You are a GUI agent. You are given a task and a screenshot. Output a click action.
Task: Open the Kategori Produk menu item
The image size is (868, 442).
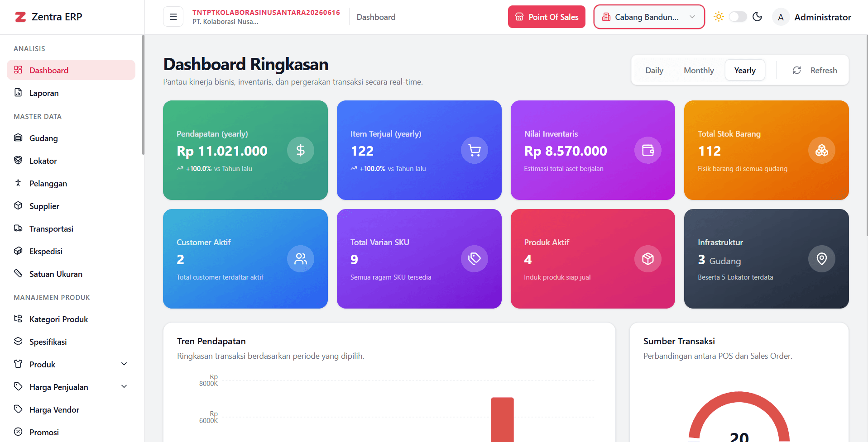pos(71,319)
